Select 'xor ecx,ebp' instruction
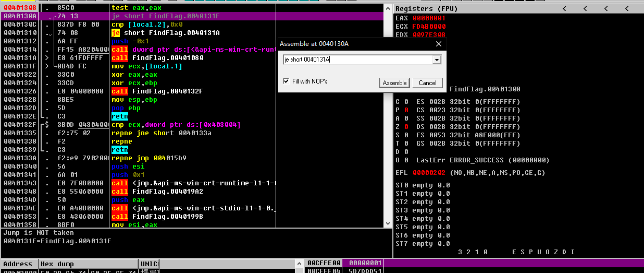The height and width of the screenshot is (273, 644). click(134, 83)
